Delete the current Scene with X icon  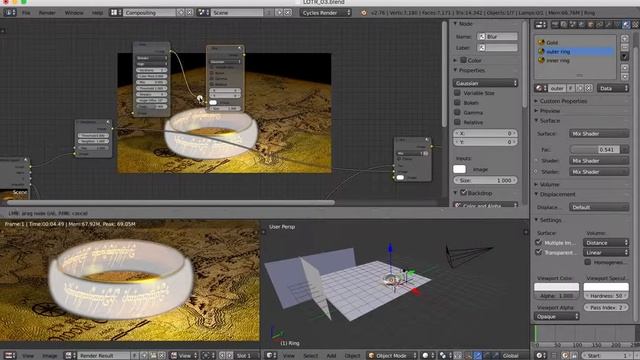tap(288, 13)
